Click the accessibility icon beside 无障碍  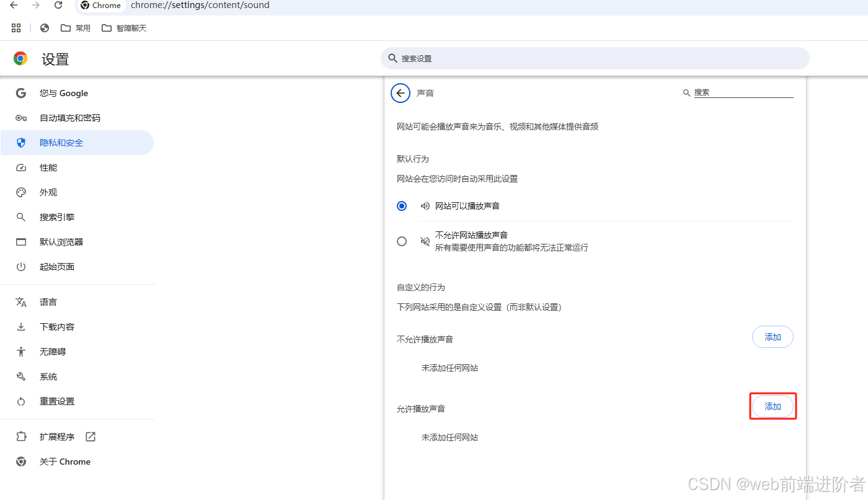(20, 351)
